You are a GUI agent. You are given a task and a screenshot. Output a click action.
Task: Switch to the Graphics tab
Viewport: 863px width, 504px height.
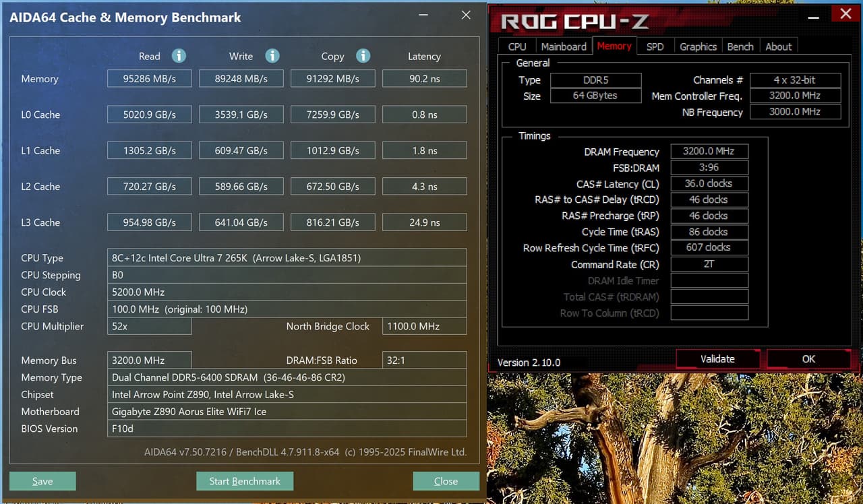click(698, 46)
